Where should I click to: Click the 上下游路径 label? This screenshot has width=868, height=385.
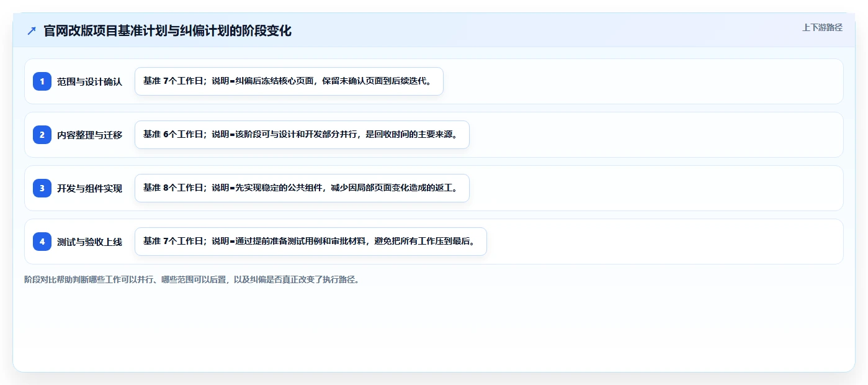coord(822,27)
